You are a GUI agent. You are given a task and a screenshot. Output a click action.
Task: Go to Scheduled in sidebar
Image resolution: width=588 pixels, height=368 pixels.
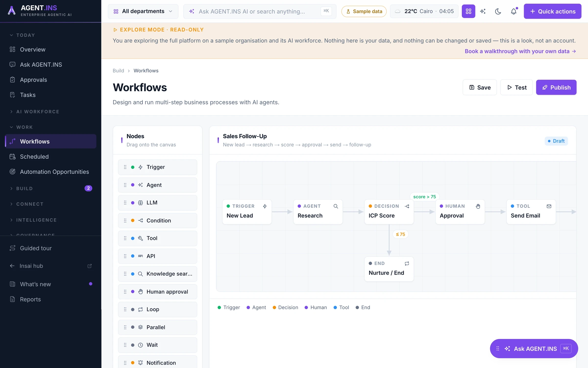[x=51, y=157]
